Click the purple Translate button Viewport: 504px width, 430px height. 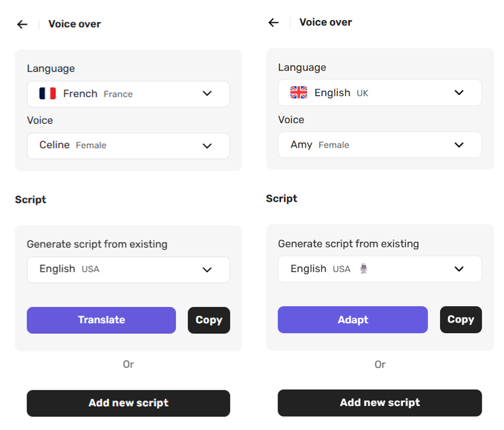pos(102,320)
